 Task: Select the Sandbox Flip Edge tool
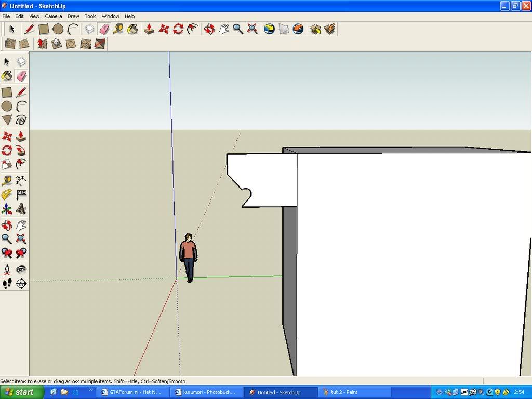pos(100,44)
